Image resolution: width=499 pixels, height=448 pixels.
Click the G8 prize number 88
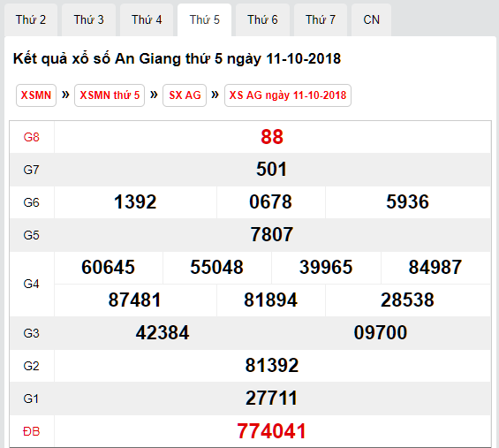272,137
